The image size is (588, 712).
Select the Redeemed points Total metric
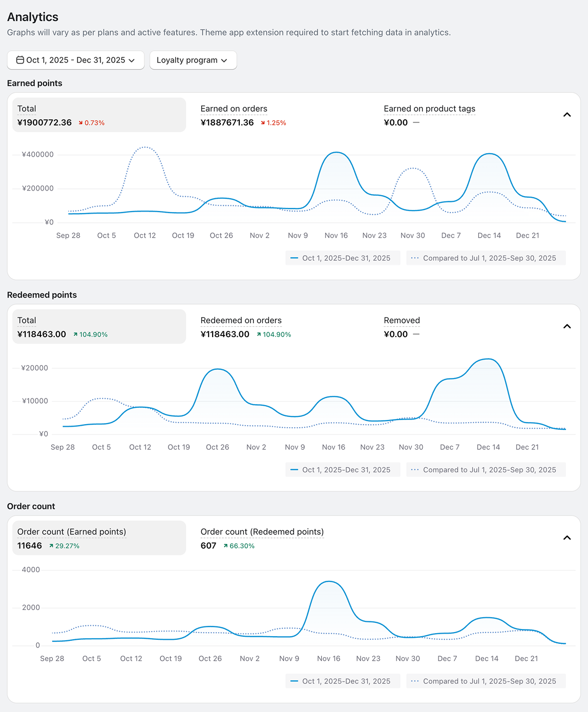point(99,326)
